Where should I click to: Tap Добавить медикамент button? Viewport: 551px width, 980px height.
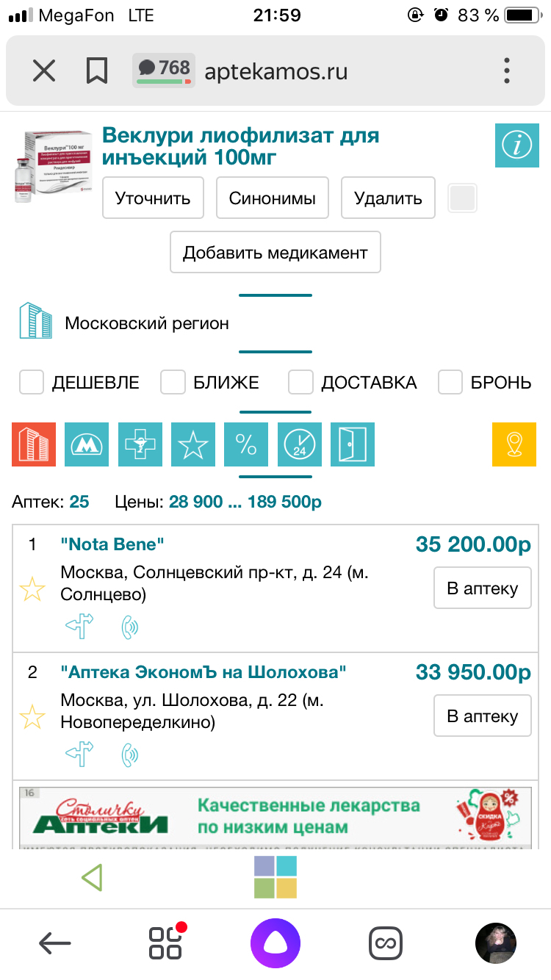pyautogui.click(x=275, y=253)
